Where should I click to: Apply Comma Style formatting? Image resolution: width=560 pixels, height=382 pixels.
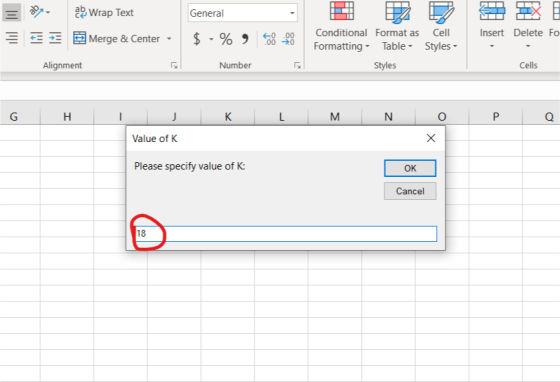tap(245, 39)
